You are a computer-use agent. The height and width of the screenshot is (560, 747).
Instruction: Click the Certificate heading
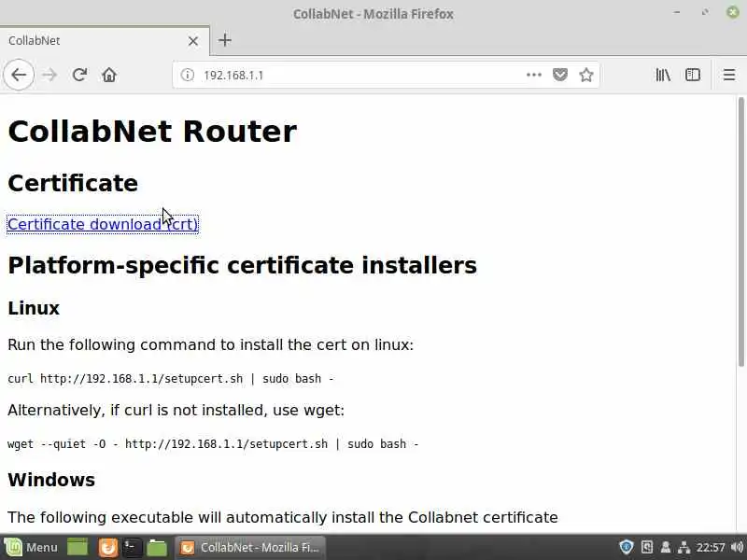[x=73, y=183]
